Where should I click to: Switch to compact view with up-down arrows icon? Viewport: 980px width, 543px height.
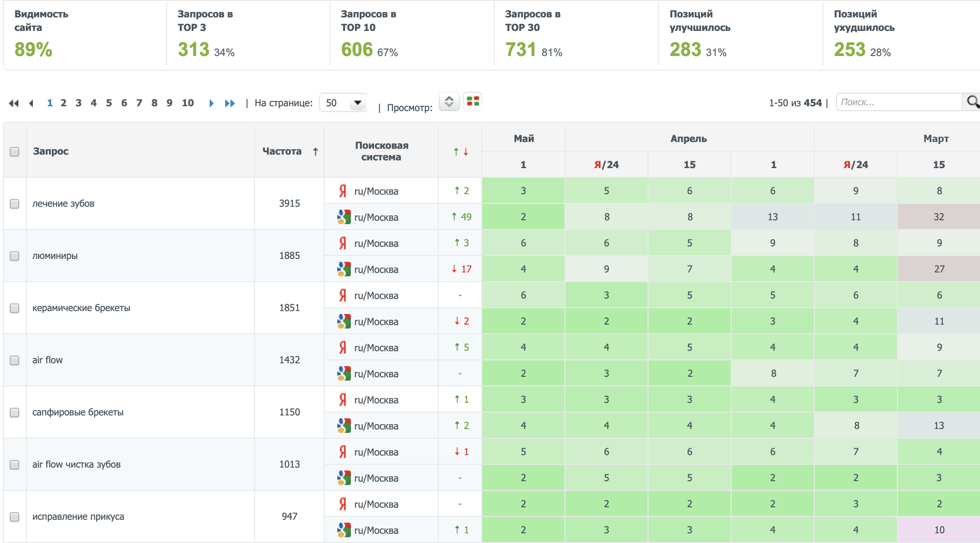point(449,101)
